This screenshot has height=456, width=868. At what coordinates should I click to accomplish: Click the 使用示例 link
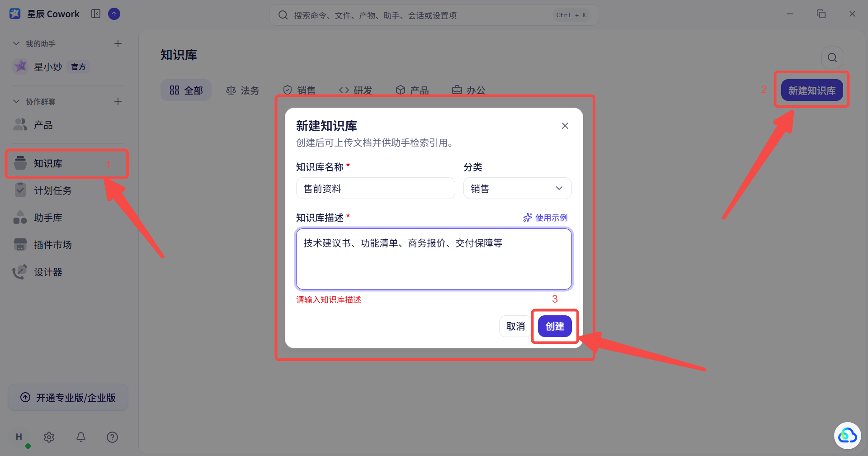pyautogui.click(x=546, y=218)
